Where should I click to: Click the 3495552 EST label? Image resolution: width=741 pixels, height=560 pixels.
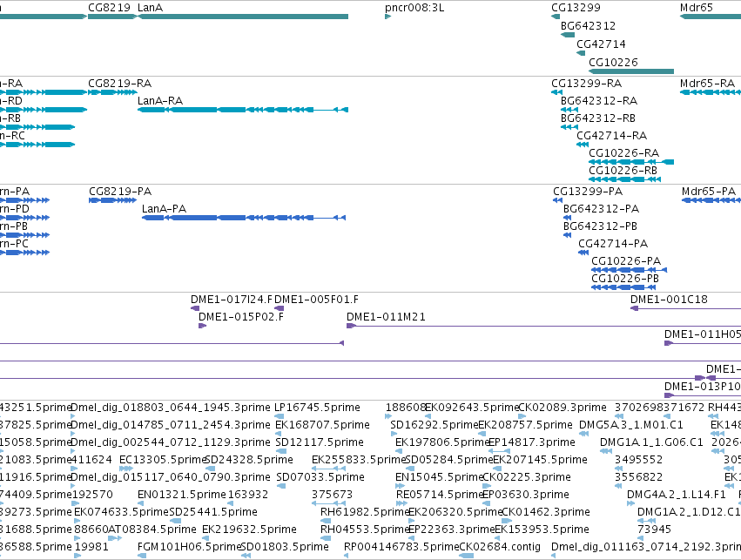click(x=638, y=460)
